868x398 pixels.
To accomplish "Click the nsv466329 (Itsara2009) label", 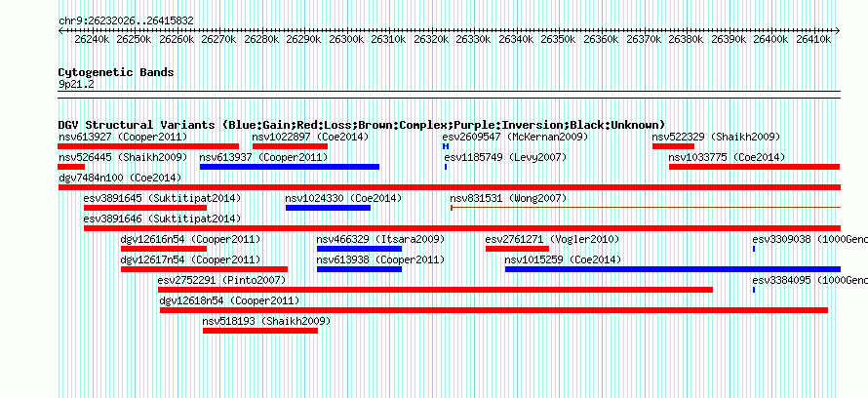I will tap(380, 239).
